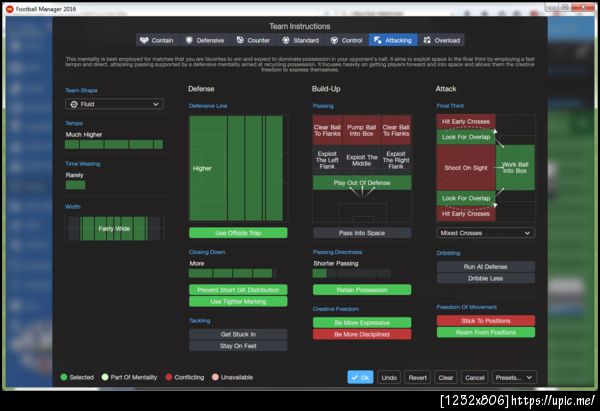Confirm with the Ok button
The image size is (600, 411).
pyautogui.click(x=360, y=378)
